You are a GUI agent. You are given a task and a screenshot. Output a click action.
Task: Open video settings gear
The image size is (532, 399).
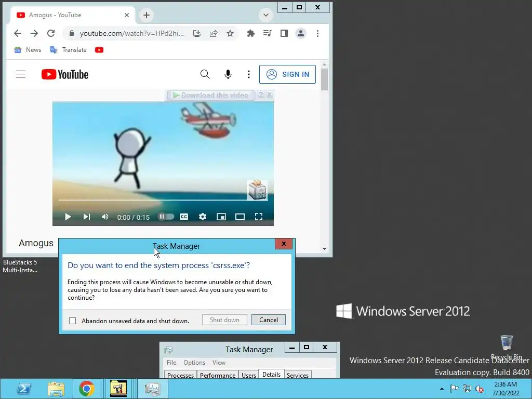(x=203, y=217)
